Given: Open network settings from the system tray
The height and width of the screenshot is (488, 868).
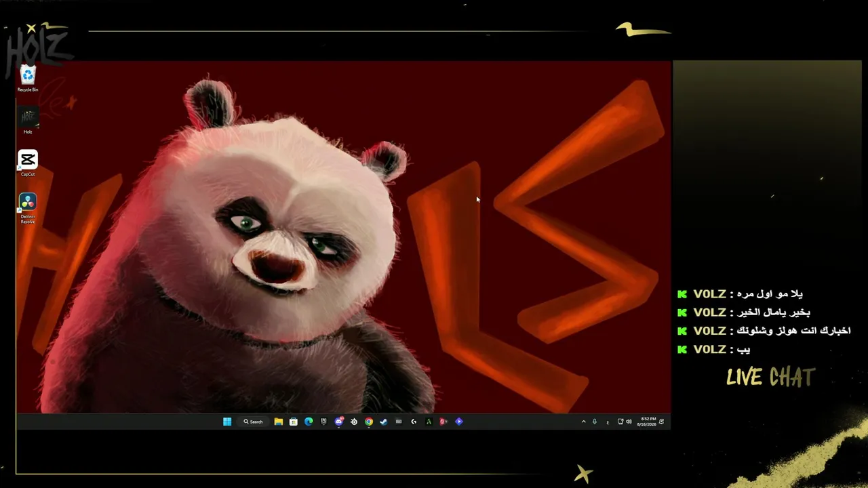Looking at the screenshot, I should pos(620,422).
